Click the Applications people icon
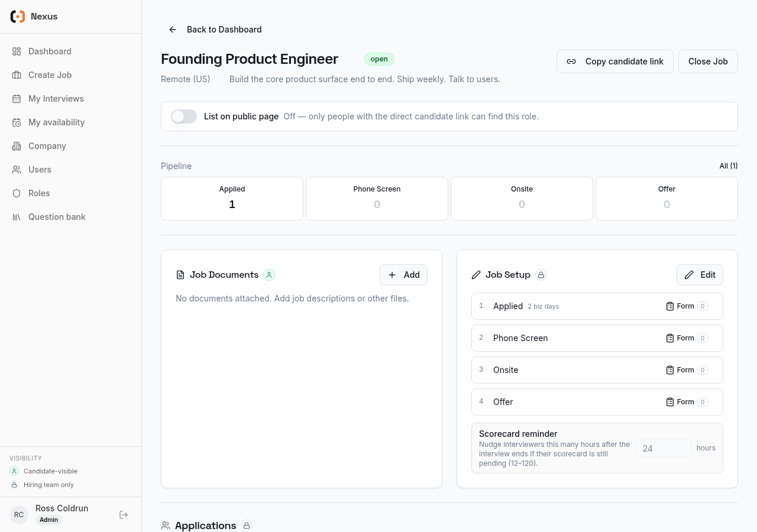This screenshot has width=757, height=532. (x=166, y=525)
